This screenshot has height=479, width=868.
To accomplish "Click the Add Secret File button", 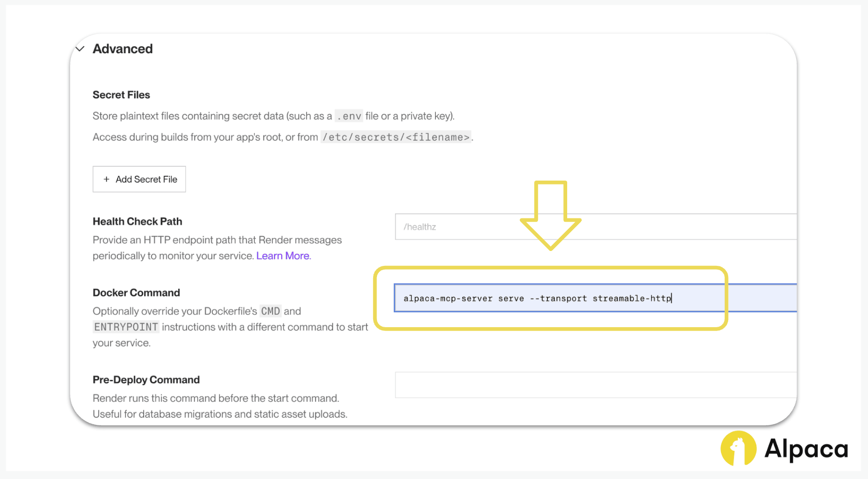I will click(139, 179).
